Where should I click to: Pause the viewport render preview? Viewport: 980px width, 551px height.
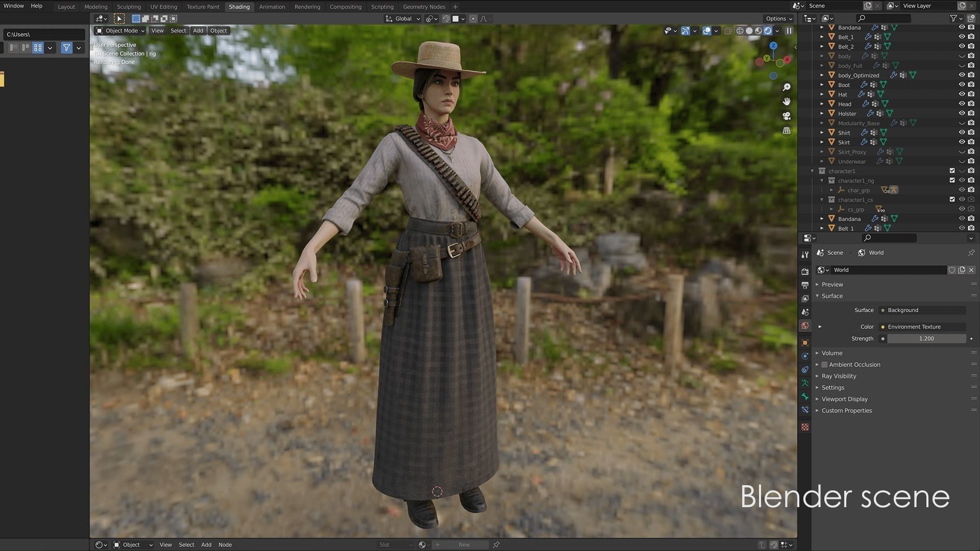pos(789,31)
